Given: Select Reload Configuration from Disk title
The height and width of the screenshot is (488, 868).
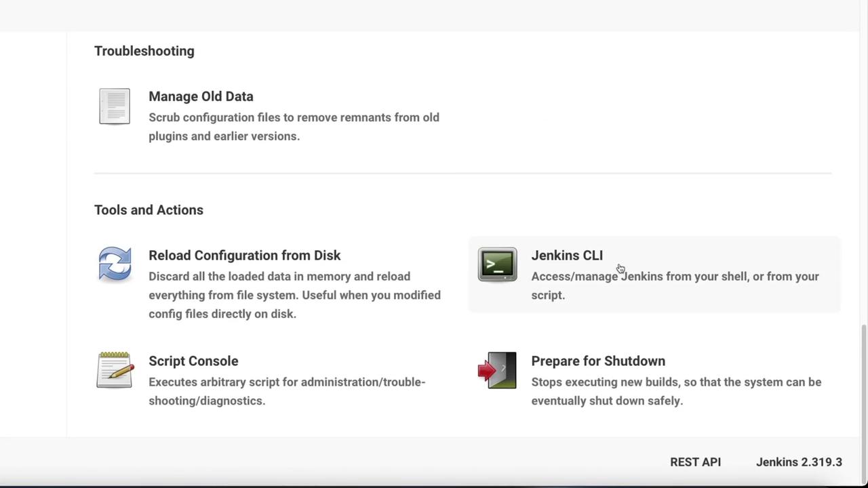Looking at the screenshot, I should click(x=244, y=256).
